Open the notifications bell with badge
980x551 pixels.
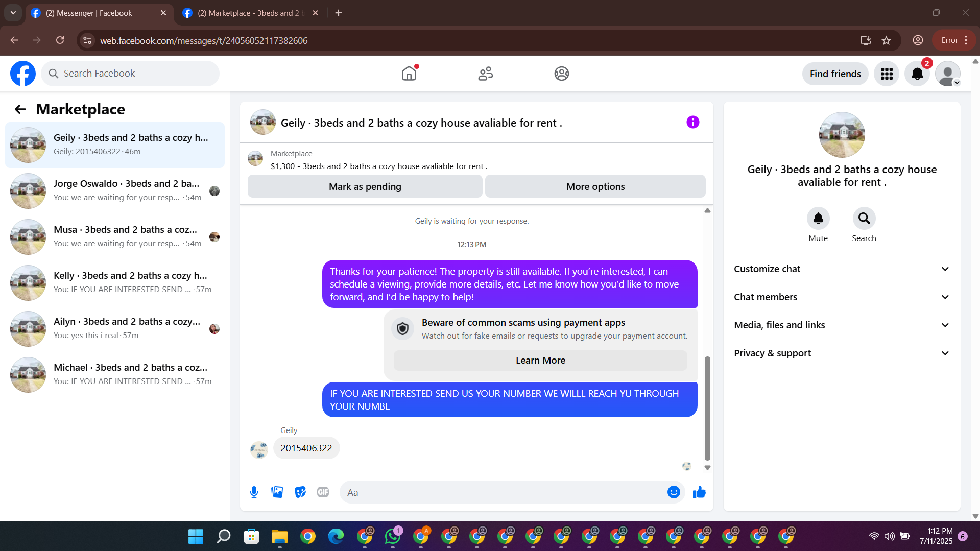tap(917, 74)
